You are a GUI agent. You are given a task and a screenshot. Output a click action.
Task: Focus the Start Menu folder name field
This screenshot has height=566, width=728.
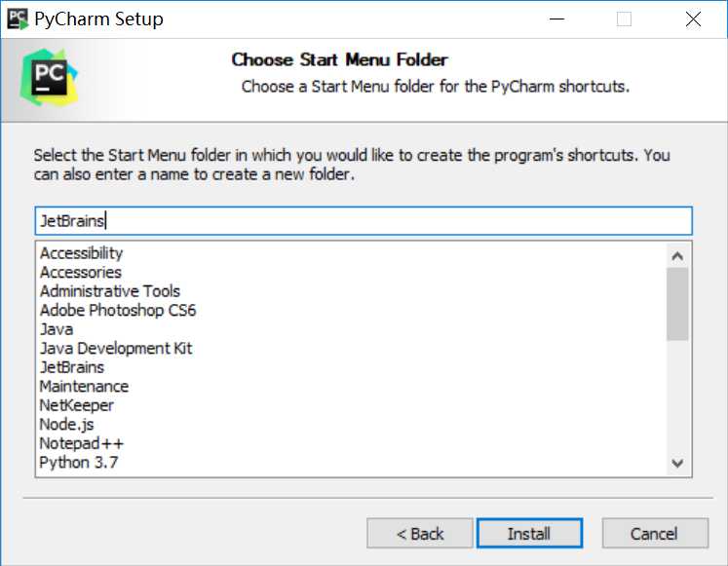364,221
